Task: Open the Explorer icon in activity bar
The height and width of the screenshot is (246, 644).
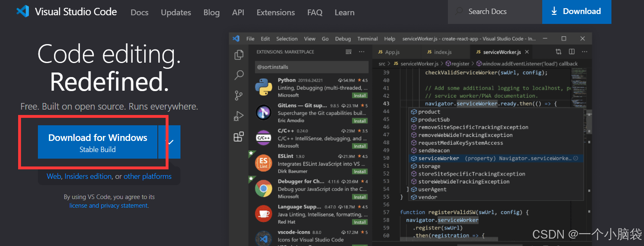Action: [x=239, y=55]
